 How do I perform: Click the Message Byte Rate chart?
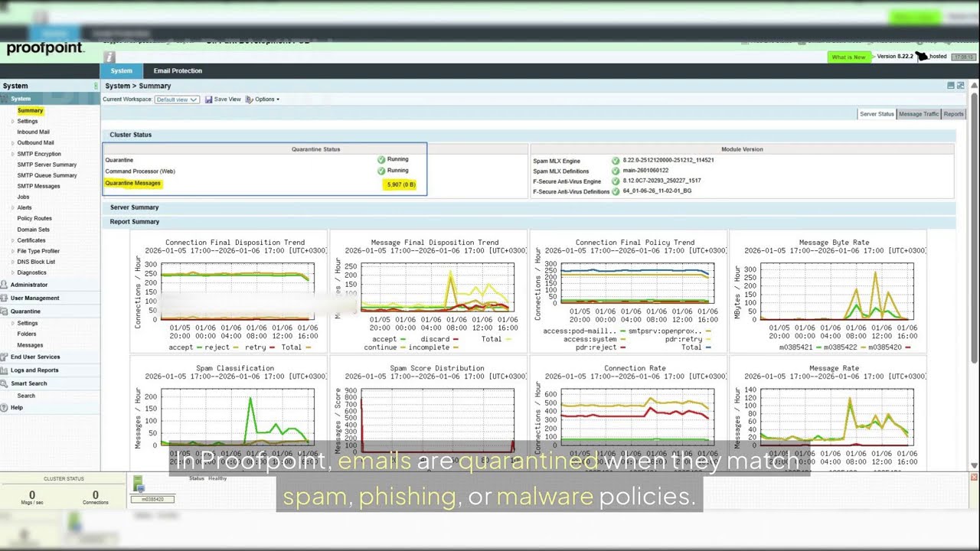828,291
